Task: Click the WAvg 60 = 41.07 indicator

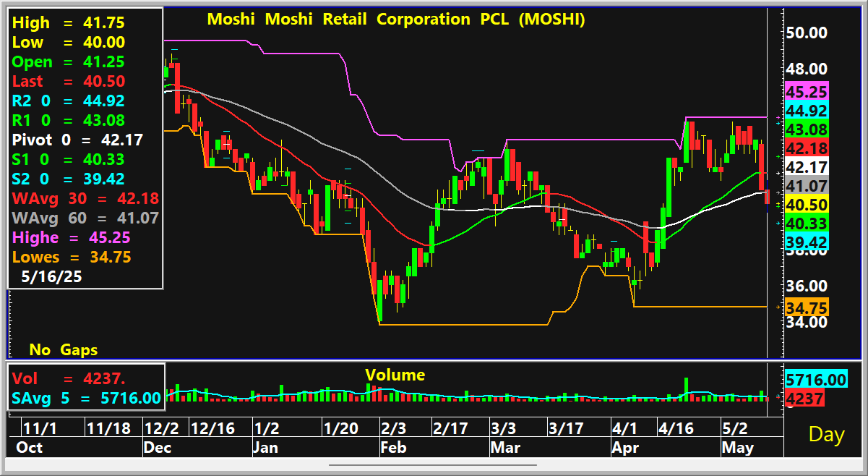Action: [85, 218]
